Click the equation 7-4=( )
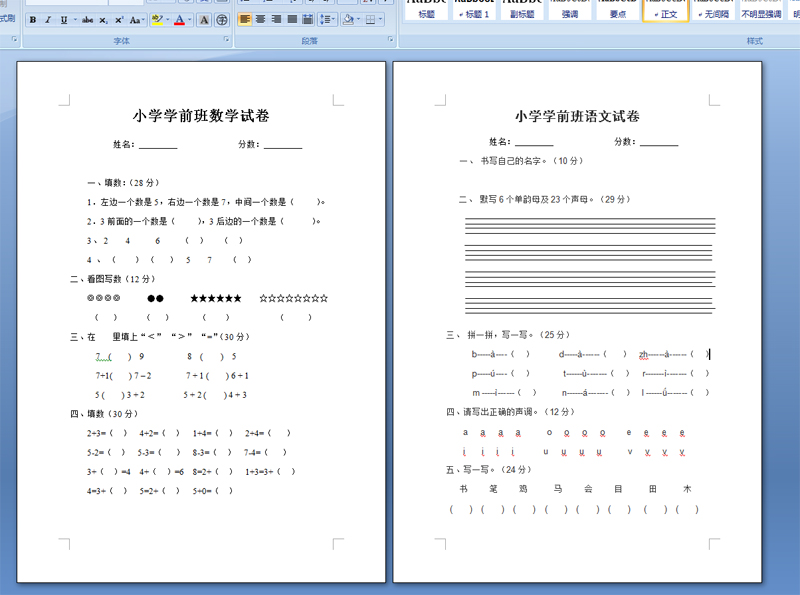 [265, 452]
